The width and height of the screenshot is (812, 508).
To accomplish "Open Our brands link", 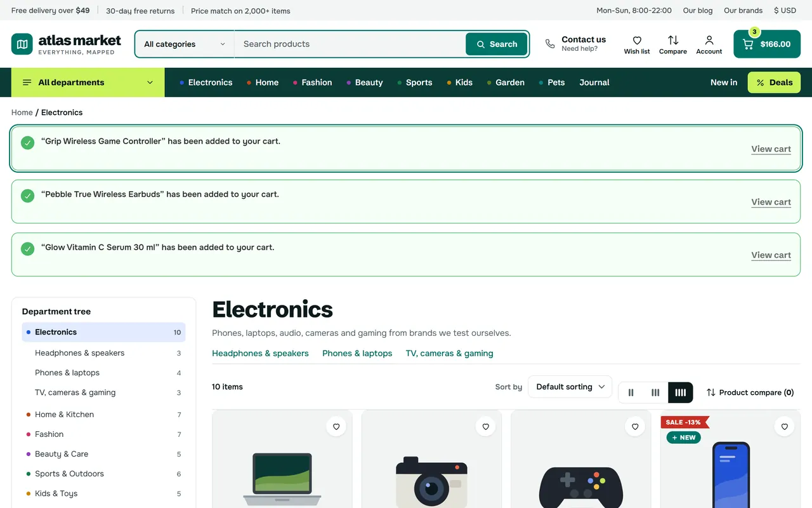I will 743,10.
